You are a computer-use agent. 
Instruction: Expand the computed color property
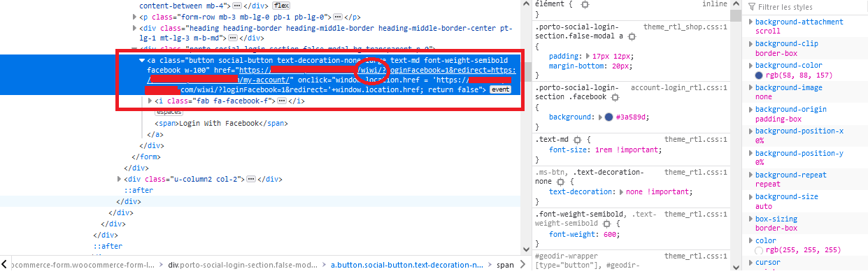click(x=750, y=241)
